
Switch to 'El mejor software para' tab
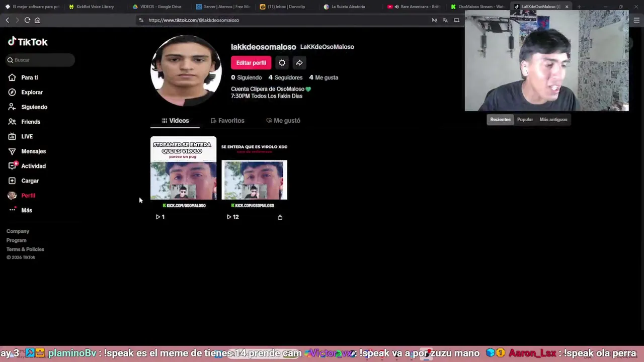[32, 7]
